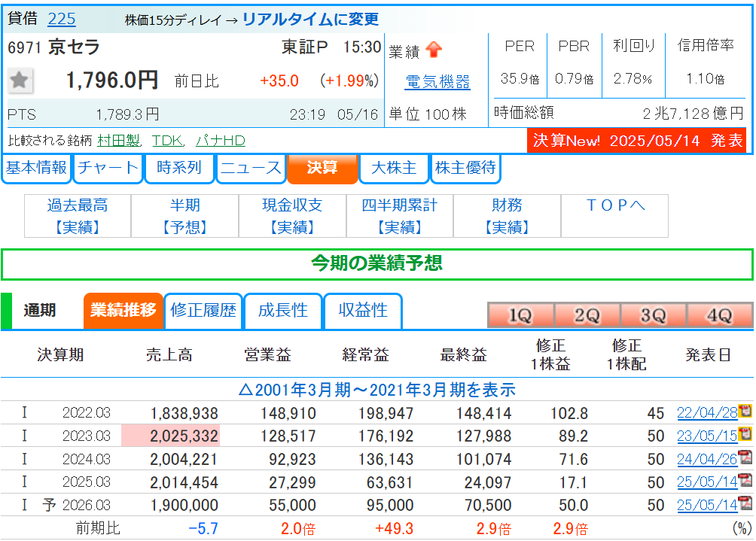Image resolution: width=756 pixels, height=541 pixels.
Task: Click the 利回り value 2.78%
Action: (x=633, y=78)
